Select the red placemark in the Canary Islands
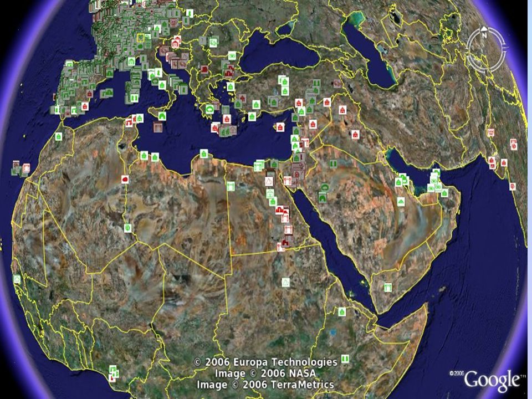Viewport: 532px width, 399px height. point(26,168)
